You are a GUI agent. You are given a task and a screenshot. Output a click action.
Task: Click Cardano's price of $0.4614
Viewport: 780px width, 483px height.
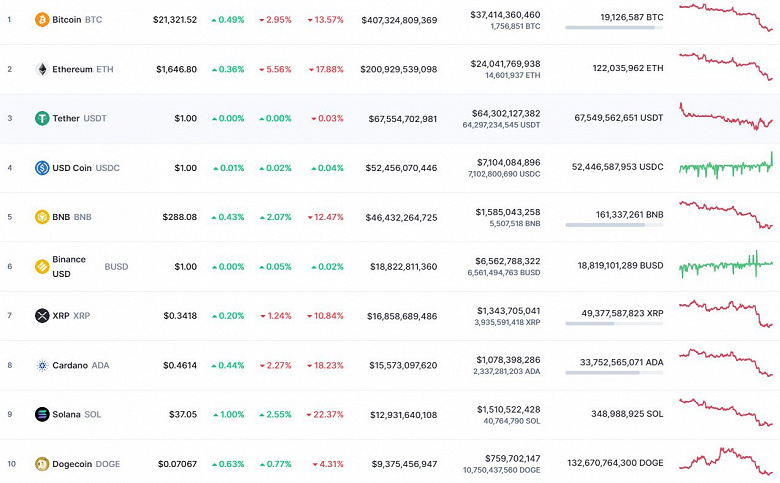(180, 365)
